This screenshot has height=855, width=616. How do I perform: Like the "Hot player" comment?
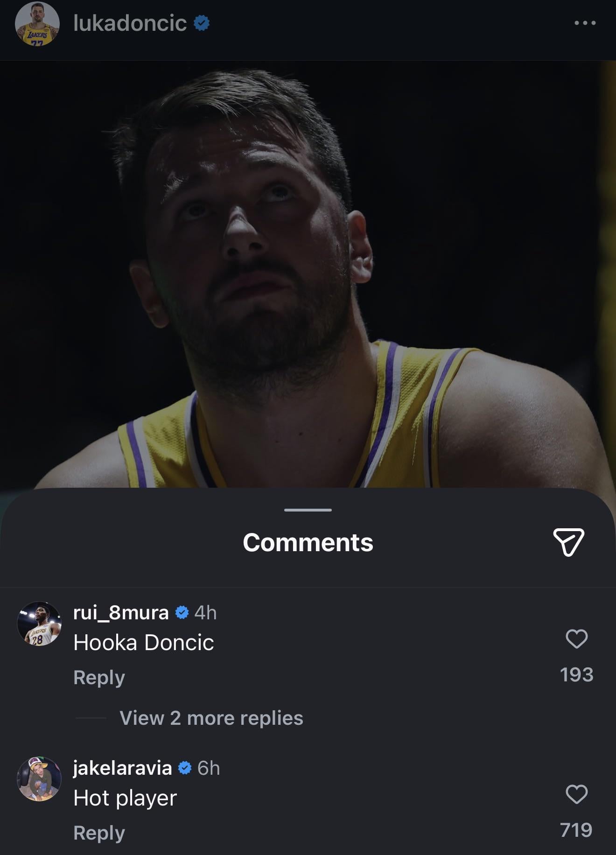pyautogui.click(x=576, y=794)
